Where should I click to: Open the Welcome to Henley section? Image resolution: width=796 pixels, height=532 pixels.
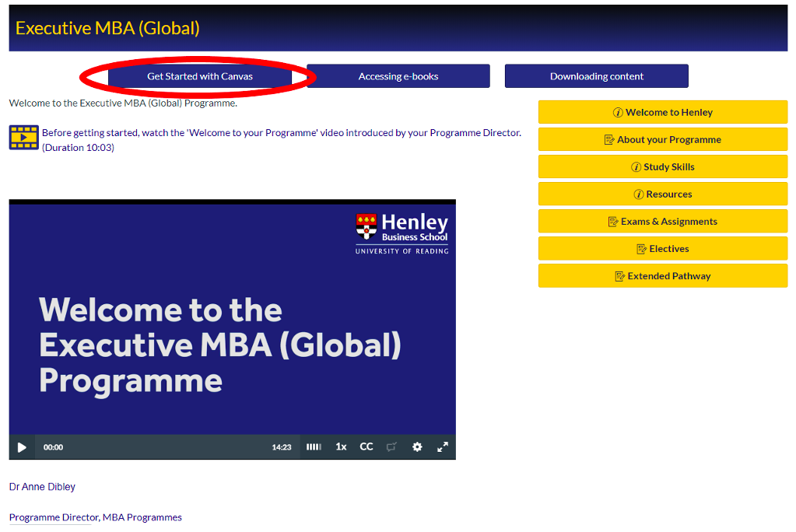click(x=662, y=112)
